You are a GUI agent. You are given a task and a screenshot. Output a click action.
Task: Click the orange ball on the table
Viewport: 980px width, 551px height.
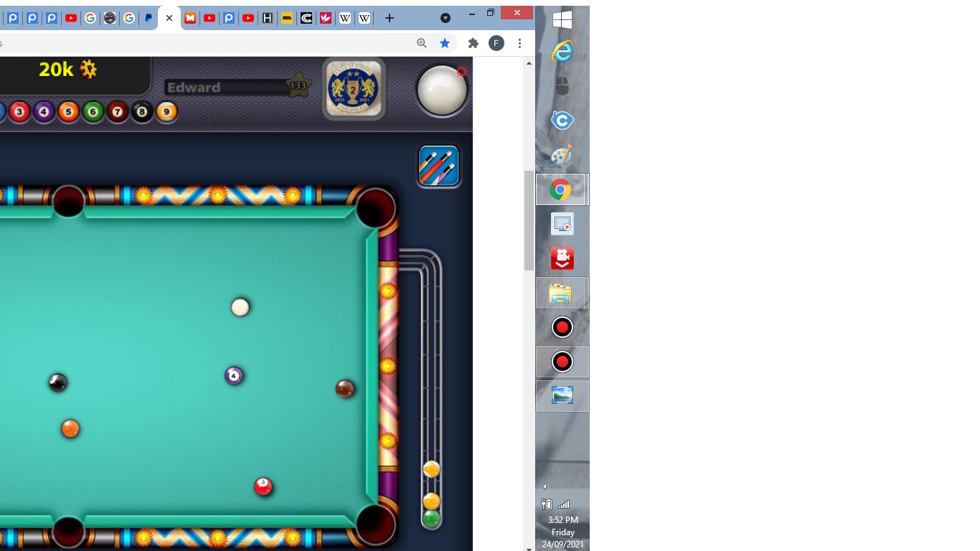70,428
